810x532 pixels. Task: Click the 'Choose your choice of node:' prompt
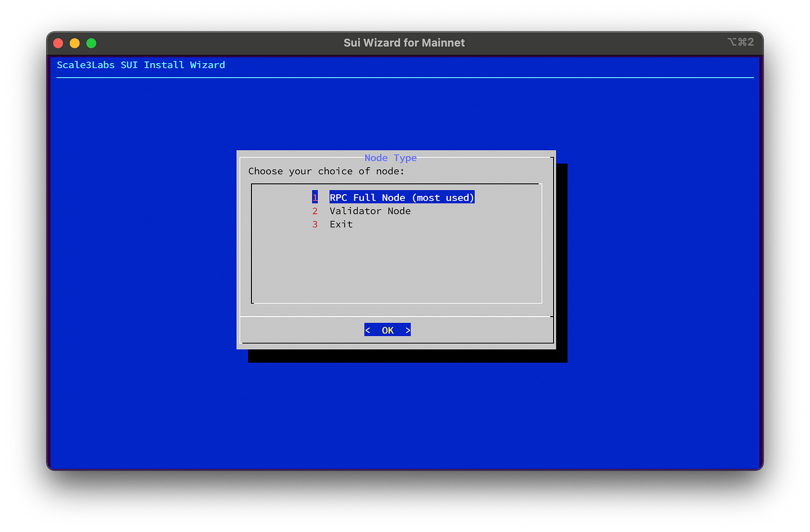(326, 171)
